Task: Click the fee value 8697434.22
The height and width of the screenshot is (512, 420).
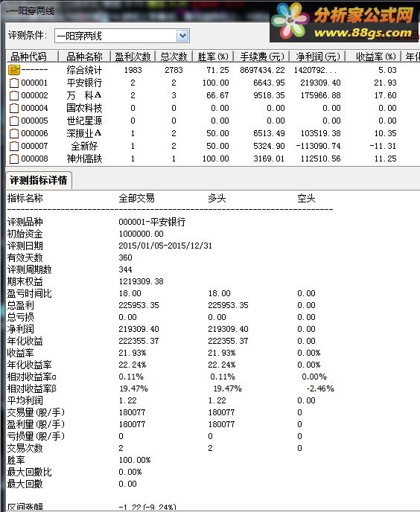Action: [x=262, y=70]
